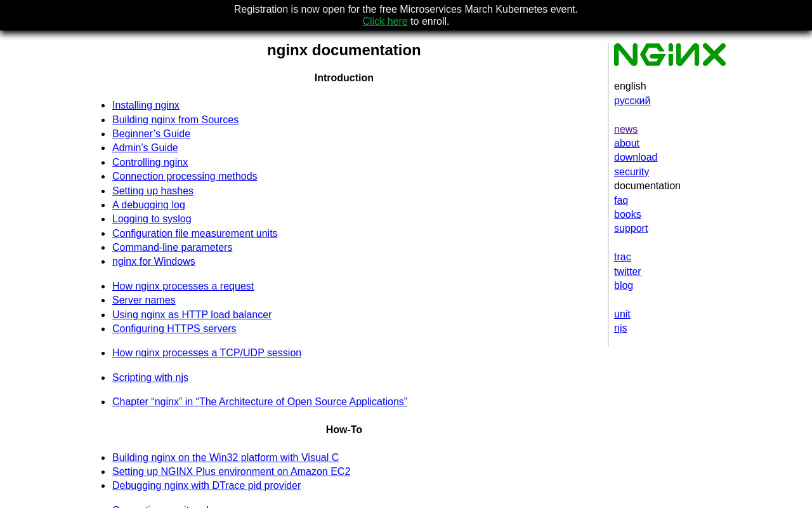Open 'Connection processing methods' link

[185, 177]
